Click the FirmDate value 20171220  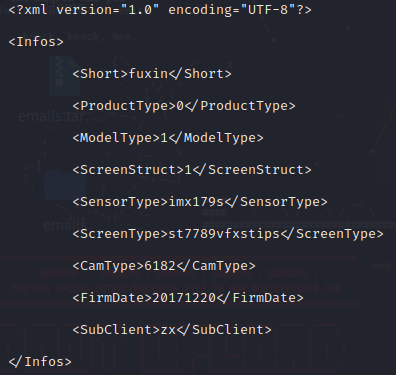pos(184,298)
